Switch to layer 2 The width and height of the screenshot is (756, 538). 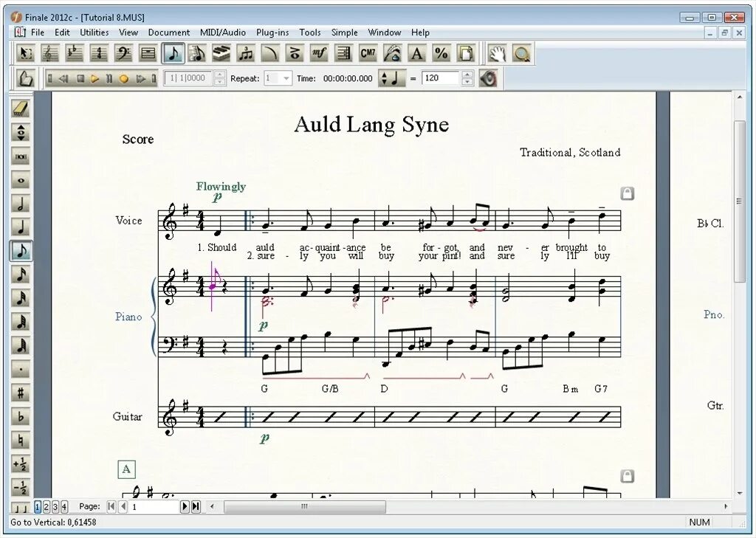[x=47, y=507]
